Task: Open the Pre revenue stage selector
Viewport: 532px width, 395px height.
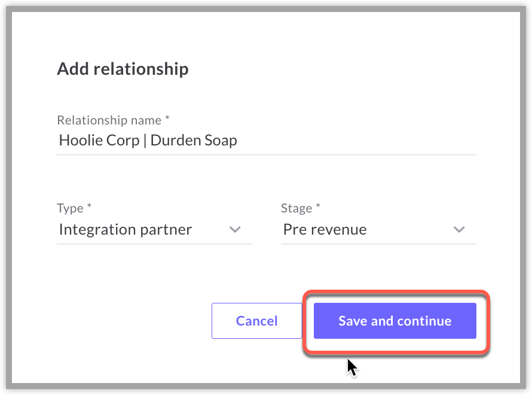Action: [378, 230]
